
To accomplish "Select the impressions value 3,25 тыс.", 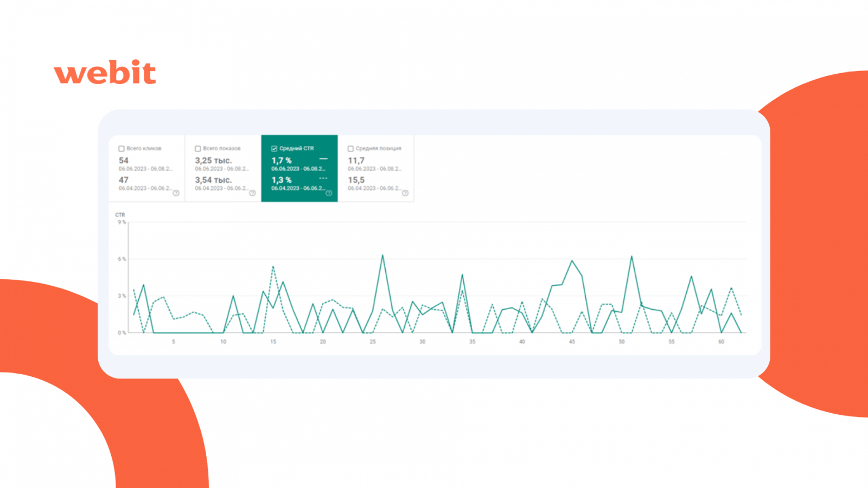I will click(x=213, y=160).
